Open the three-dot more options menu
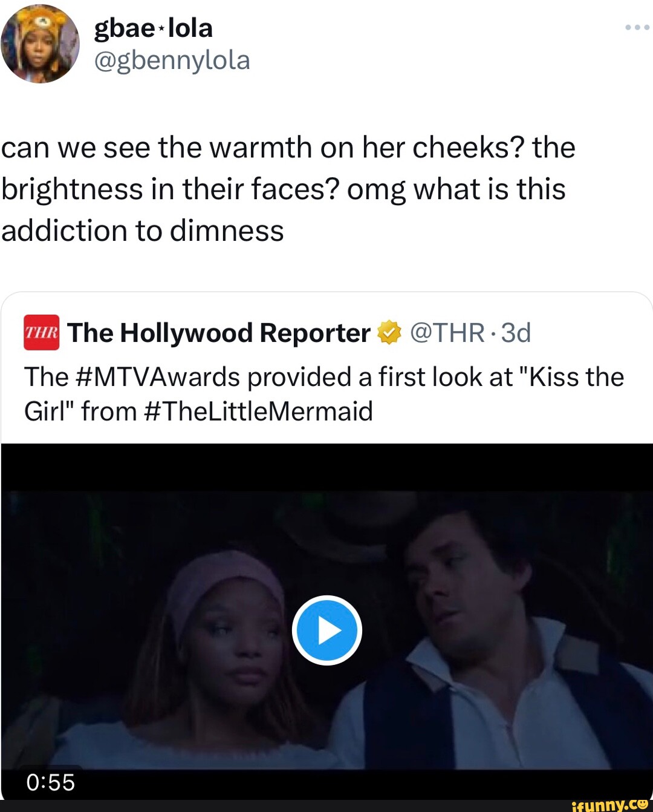The height and width of the screenshot is (812, 653). click(637, 28)
